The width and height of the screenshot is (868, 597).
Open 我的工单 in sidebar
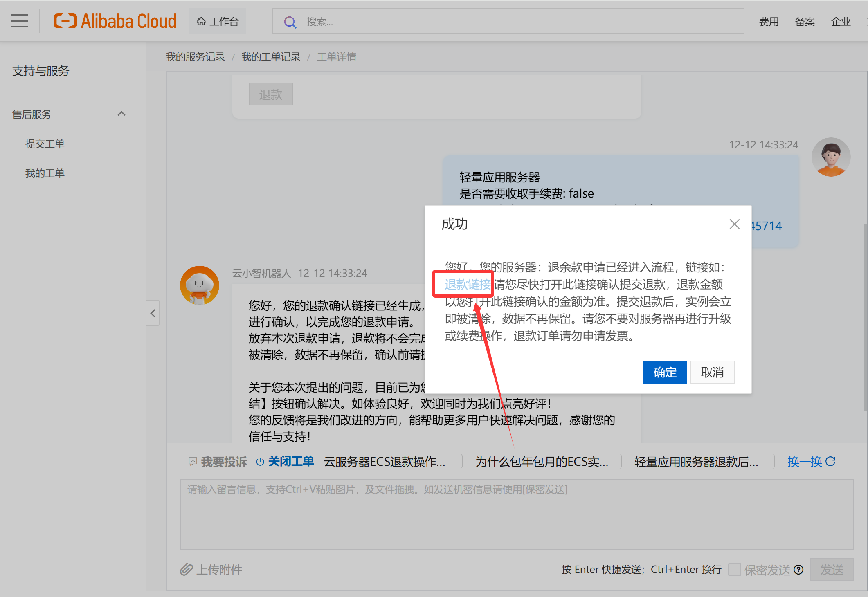pyautogui.click(x=45, y=173)
